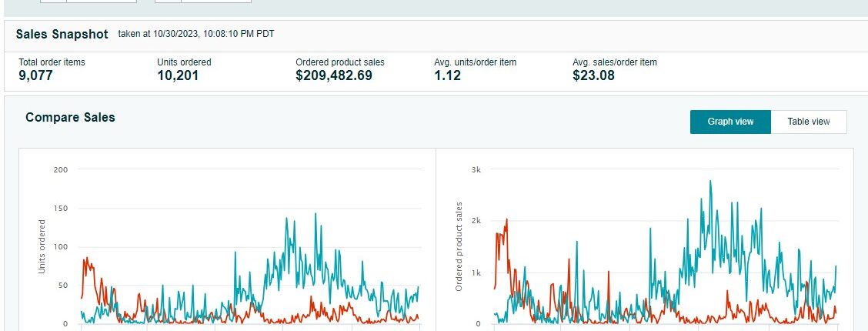Click the tallest teal peak in sales chart
Screen dimensions: 868x331
tap(709, 182)
